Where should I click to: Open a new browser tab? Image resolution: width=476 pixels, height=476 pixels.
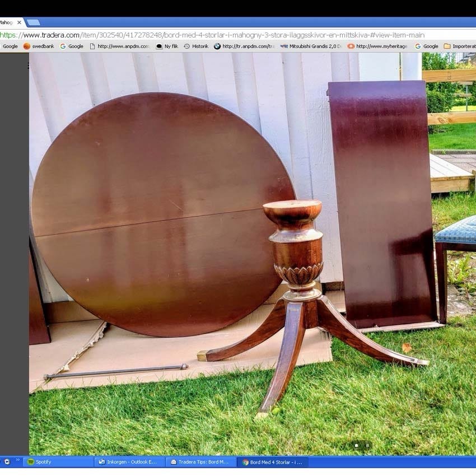click(x=33, y=22)
